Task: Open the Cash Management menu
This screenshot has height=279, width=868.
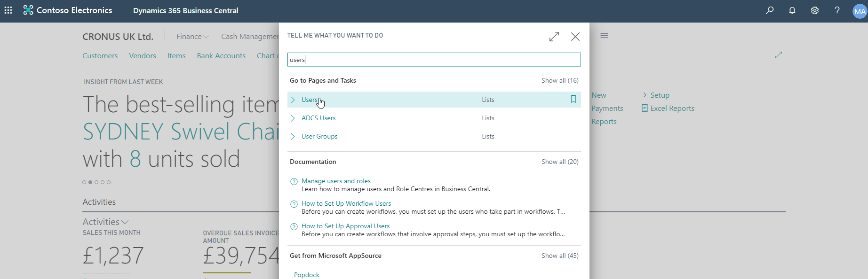Action: [250, 36]
